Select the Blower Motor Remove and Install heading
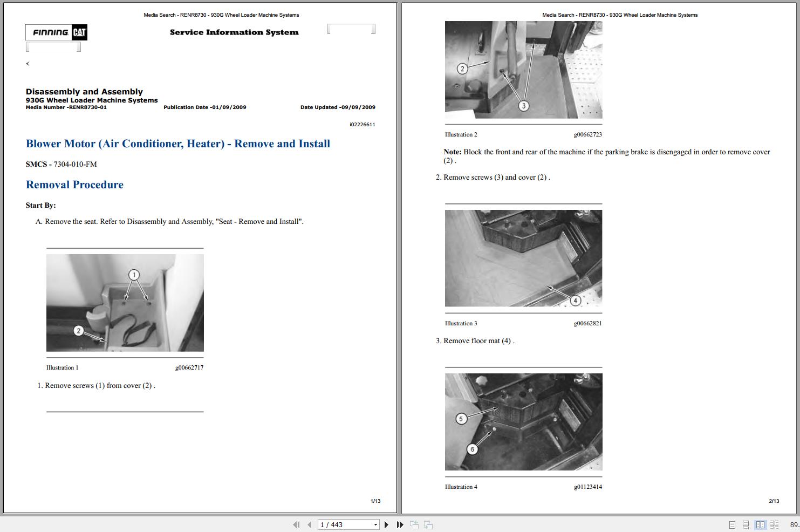800x532 pixels. [x=178, y=144]
